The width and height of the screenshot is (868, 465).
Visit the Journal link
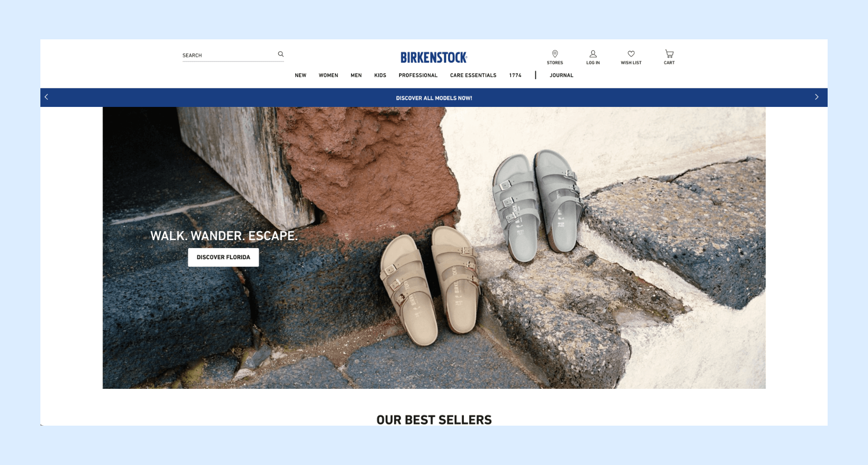(561, 75)
